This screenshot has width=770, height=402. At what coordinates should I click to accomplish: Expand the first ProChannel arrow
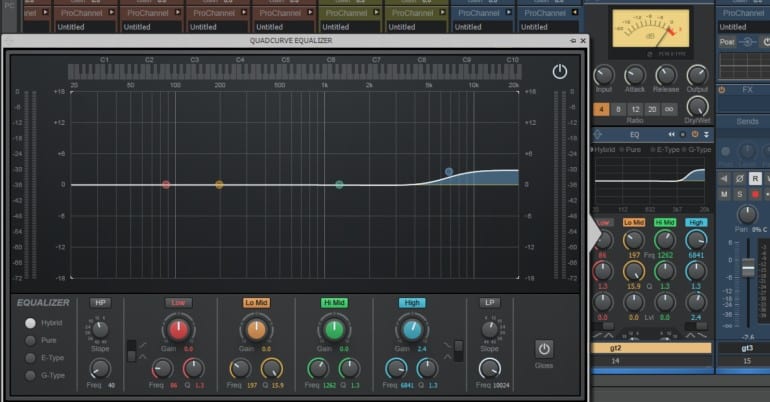47,13
